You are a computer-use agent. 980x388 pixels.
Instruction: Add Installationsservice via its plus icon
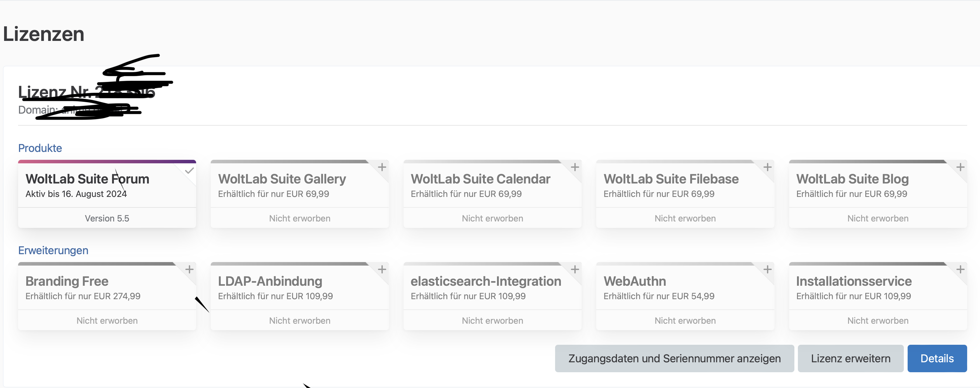(960, 270)
